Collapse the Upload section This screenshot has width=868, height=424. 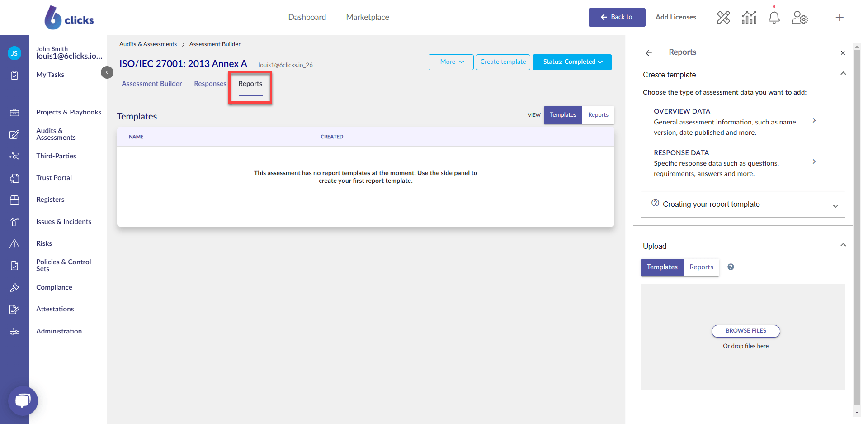[843, 245]
